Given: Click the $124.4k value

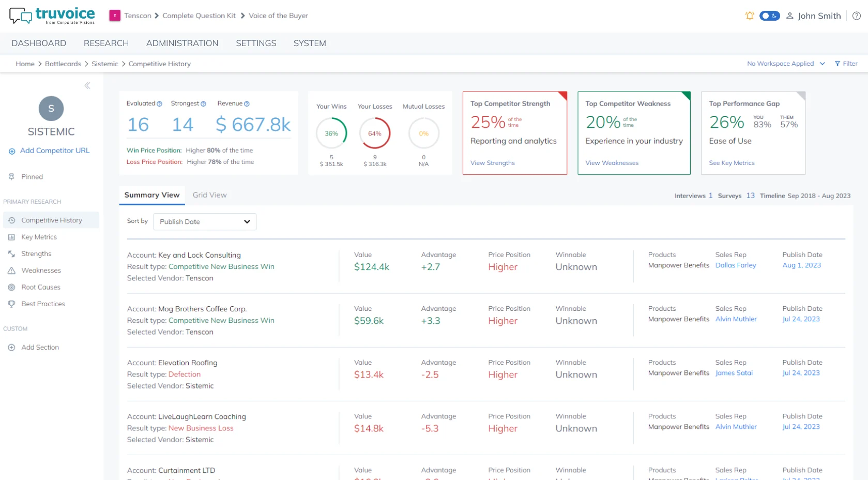Looking at the screenshot, I should click(372, 267).
